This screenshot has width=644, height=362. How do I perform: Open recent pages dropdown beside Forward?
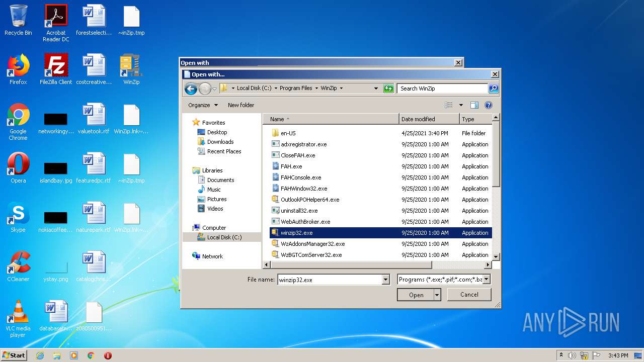[x=214, y=89]
